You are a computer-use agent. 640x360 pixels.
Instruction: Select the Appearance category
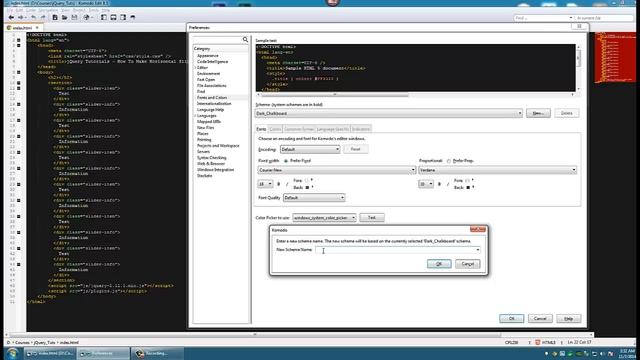click(207, 56)
